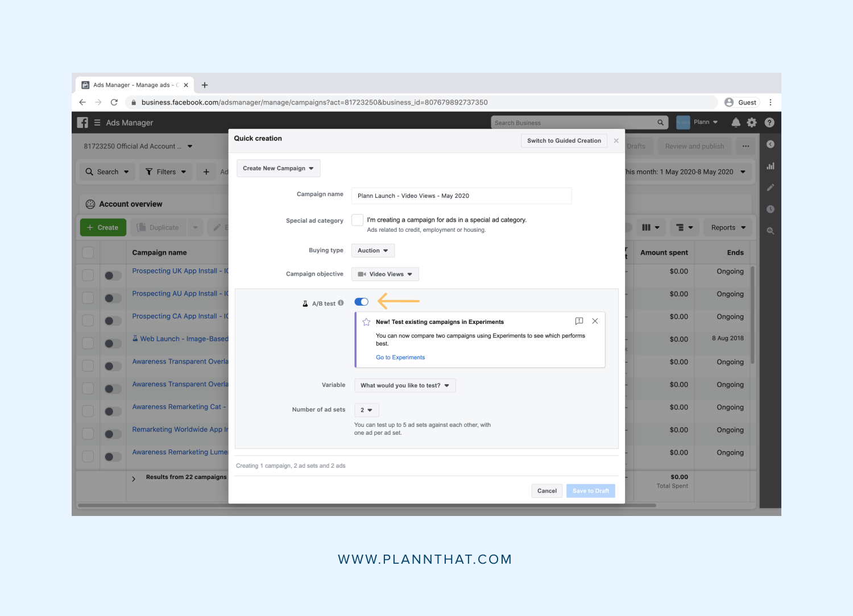This screenshot has width=853, height=616.
Task: Open the 'What would you like to test?' dropdown
Action: 404,385
